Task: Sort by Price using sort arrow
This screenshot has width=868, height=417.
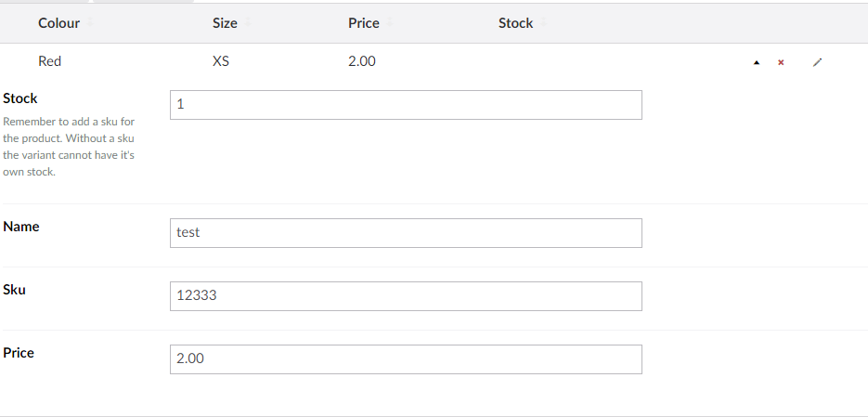Action: click(390, 23)
